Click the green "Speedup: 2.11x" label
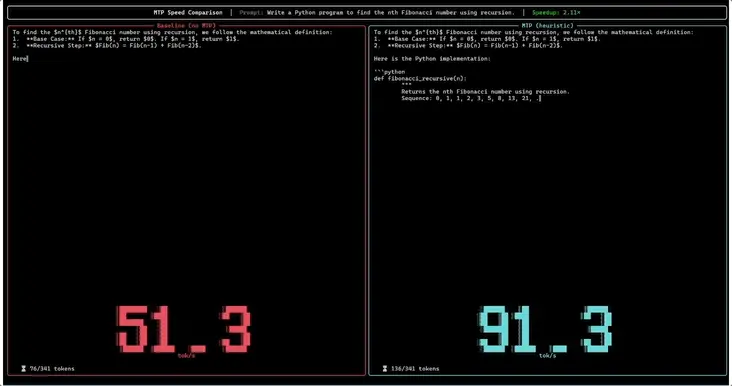This screenshot has height=386, width=732. point(556,13)
